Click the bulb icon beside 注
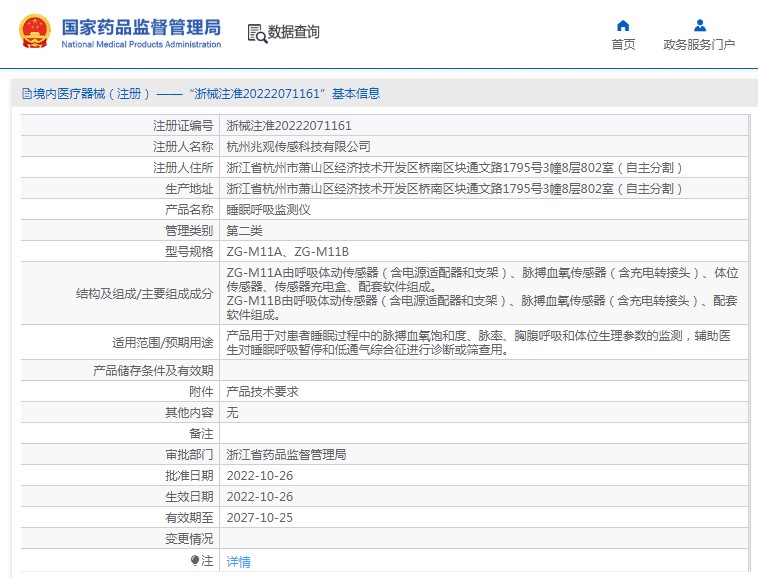The image size is (758, 578). [194, 561]
